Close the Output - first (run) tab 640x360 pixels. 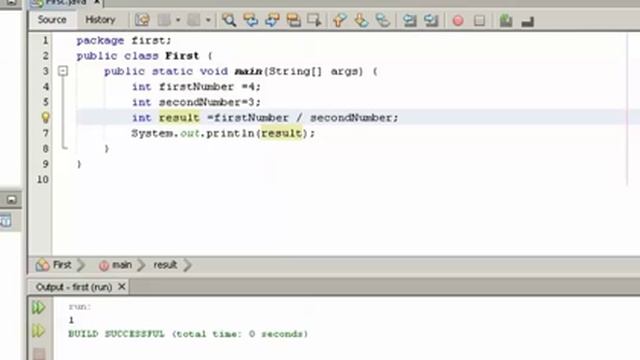tap(122, 287)
